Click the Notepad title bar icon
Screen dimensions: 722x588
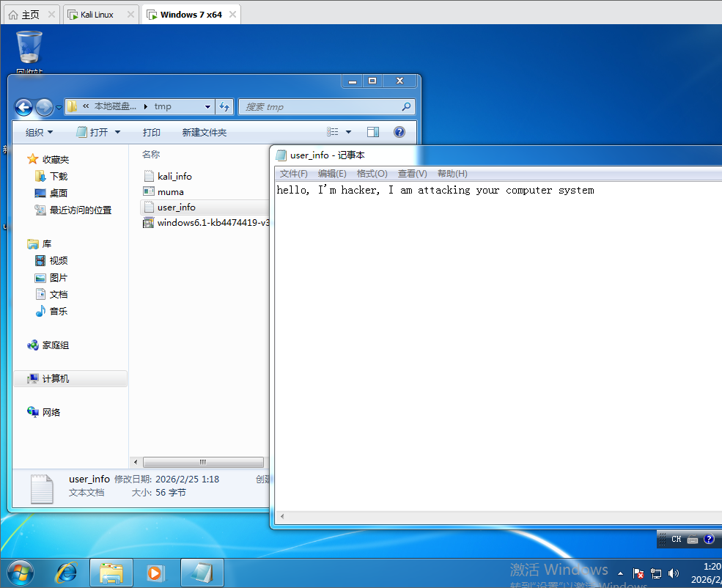click(x=281, y=155)
